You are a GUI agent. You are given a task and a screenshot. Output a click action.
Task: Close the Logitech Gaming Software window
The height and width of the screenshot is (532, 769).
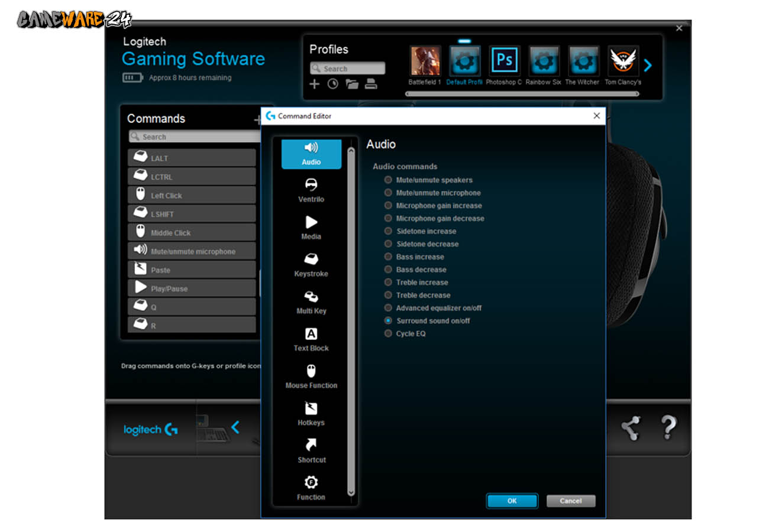click(x=679, y=28)
